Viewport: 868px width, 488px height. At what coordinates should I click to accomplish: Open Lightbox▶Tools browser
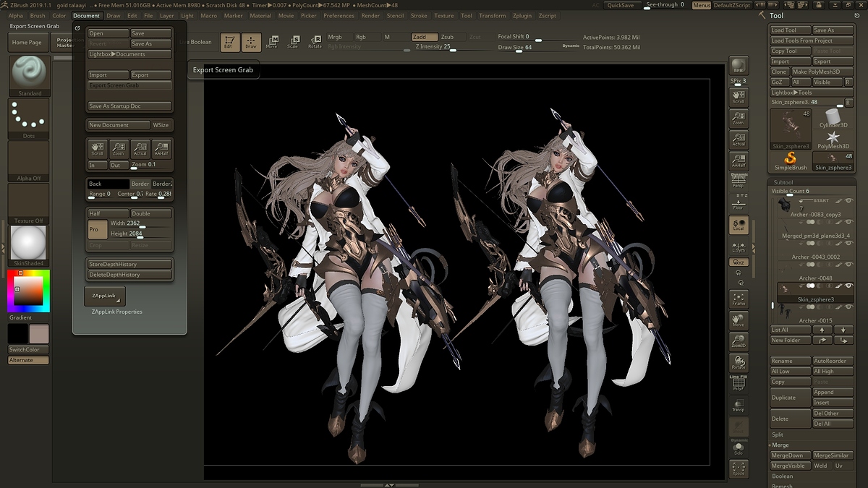tap(812, 93)
